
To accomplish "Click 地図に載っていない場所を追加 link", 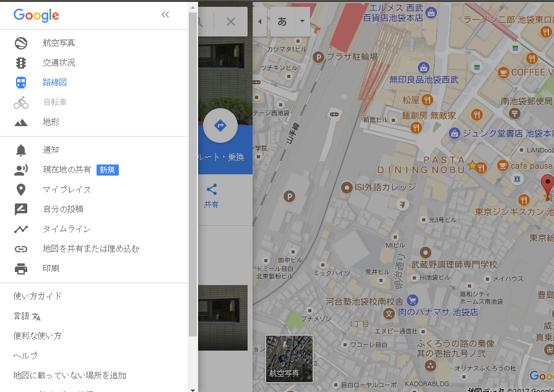I will click(x=70, y=375).
